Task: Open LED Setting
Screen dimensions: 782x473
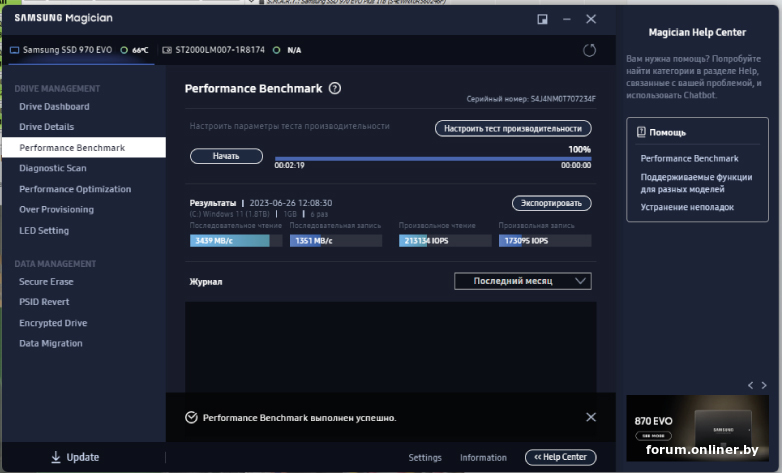Action: pyautogui.click(x=44, y=231)
